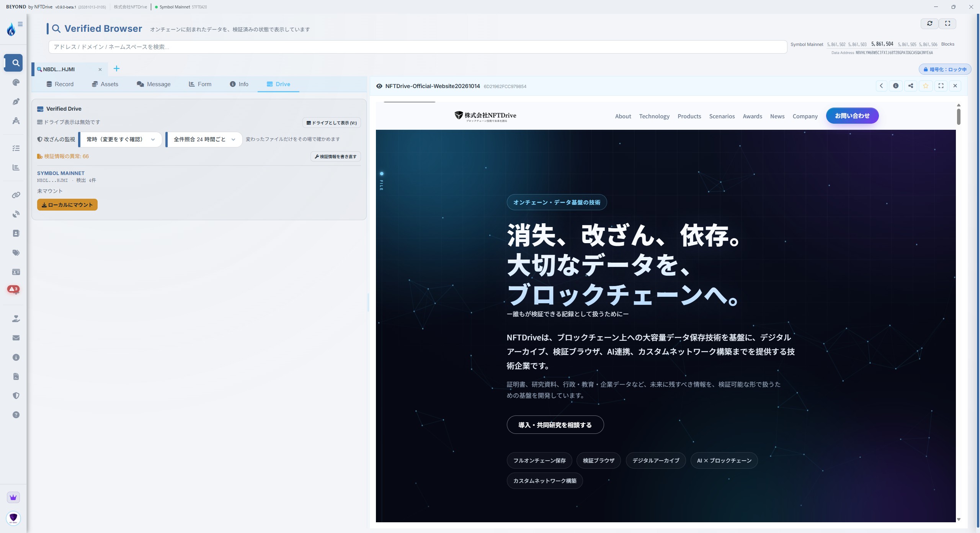
Task: Click the block number 5,861,504
Action: [x=882, y=44]
